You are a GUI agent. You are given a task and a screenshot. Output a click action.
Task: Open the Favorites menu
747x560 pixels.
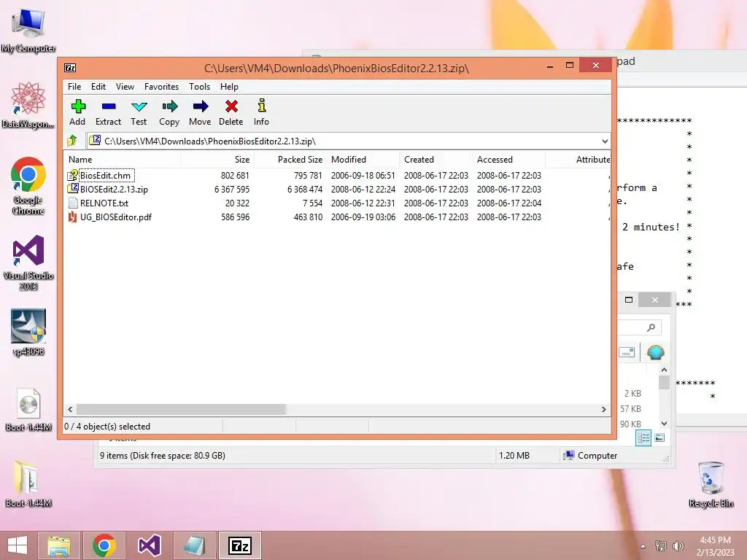[x=161, y=87]
